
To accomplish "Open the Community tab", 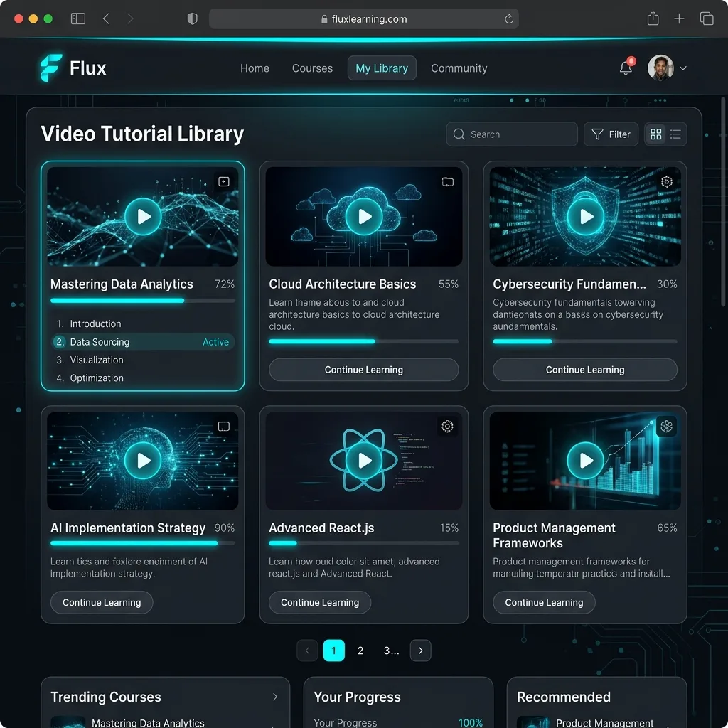I will click(x=459, y=68).
